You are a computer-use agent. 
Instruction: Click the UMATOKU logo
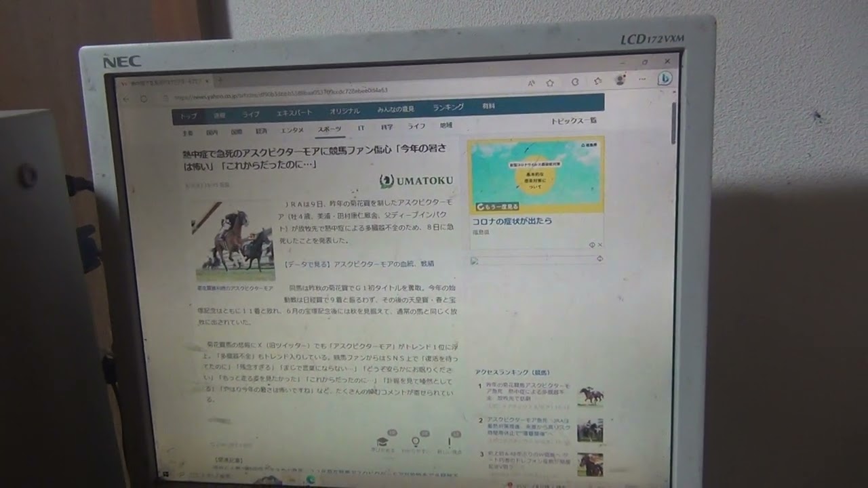[x=416, y=181]
